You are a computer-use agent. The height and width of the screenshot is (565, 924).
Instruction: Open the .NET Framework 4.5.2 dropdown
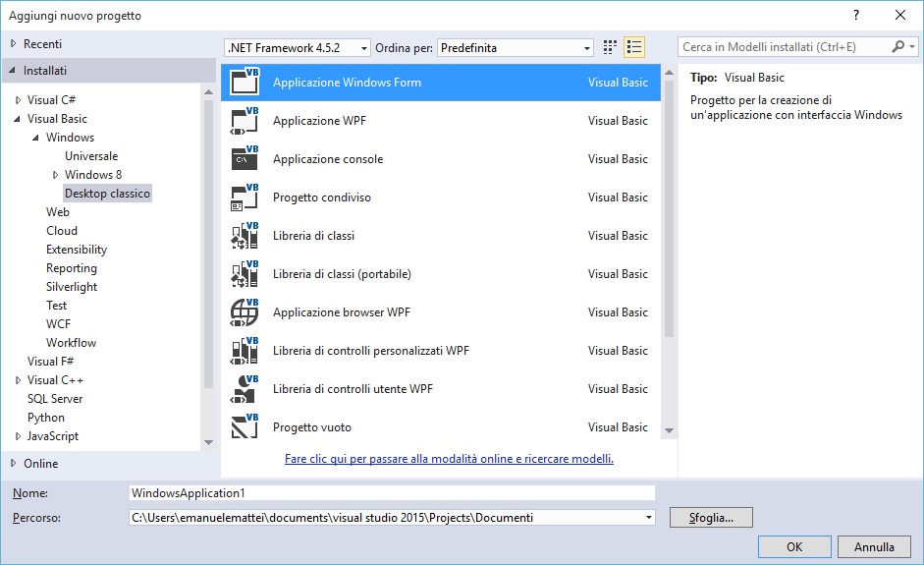click(x=298, y=48)
